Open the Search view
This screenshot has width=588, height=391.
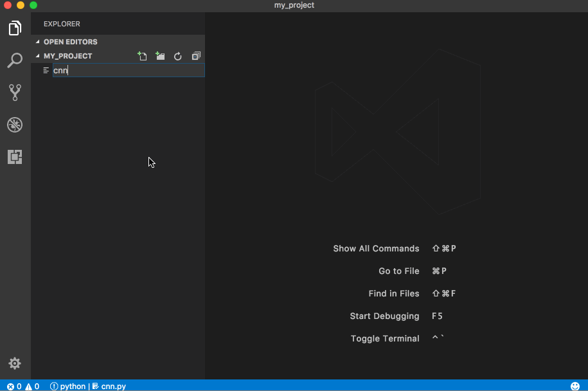pos(15,60)
